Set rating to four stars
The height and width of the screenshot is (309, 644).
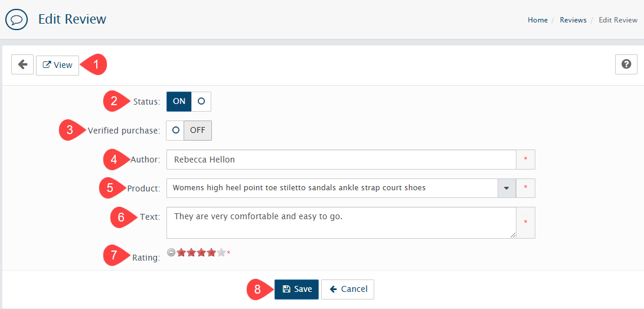(x=211, y=252)
